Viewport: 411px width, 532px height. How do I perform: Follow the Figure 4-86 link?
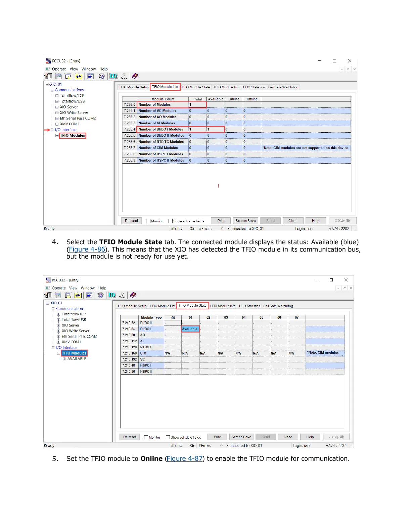87,249
